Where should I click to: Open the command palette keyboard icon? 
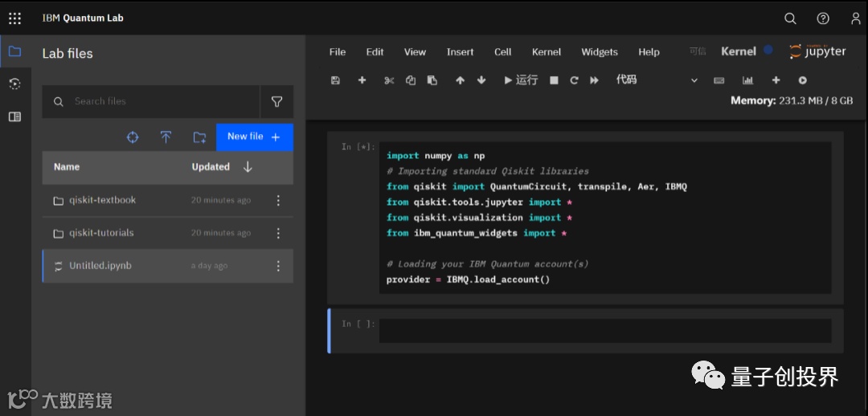click(x=719, y=80)
